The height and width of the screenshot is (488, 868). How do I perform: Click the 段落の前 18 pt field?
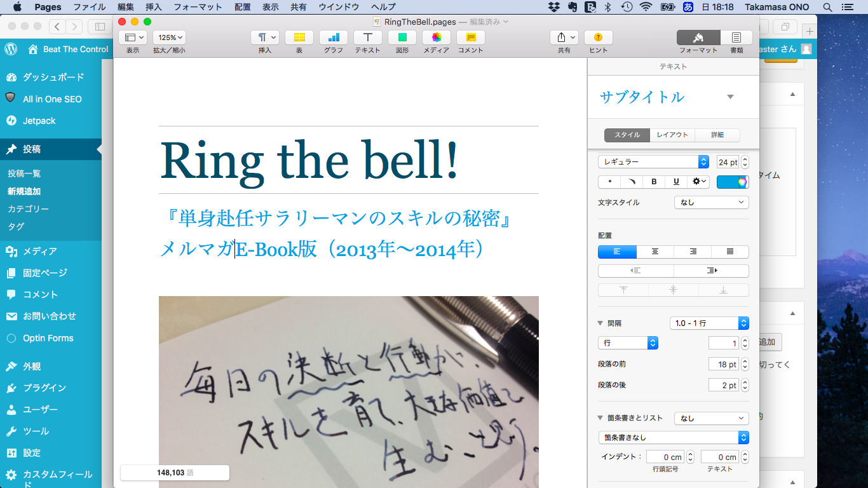click(724, 364)
